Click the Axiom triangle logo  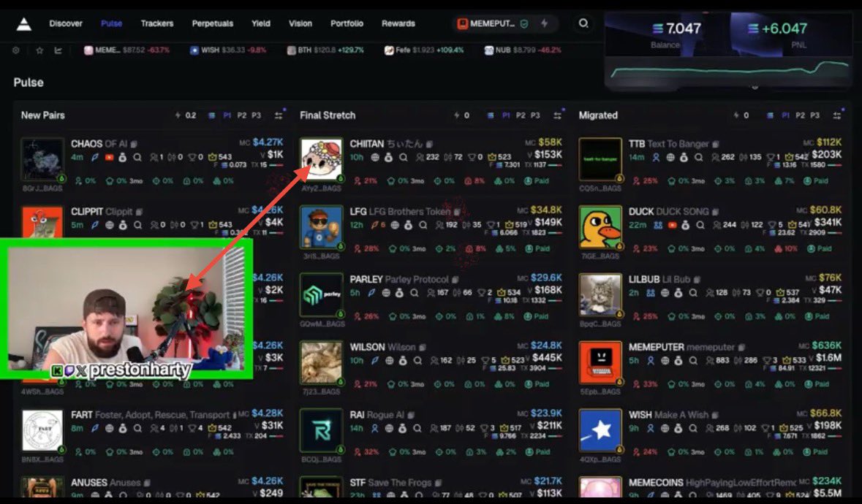[x=23, y=23]
